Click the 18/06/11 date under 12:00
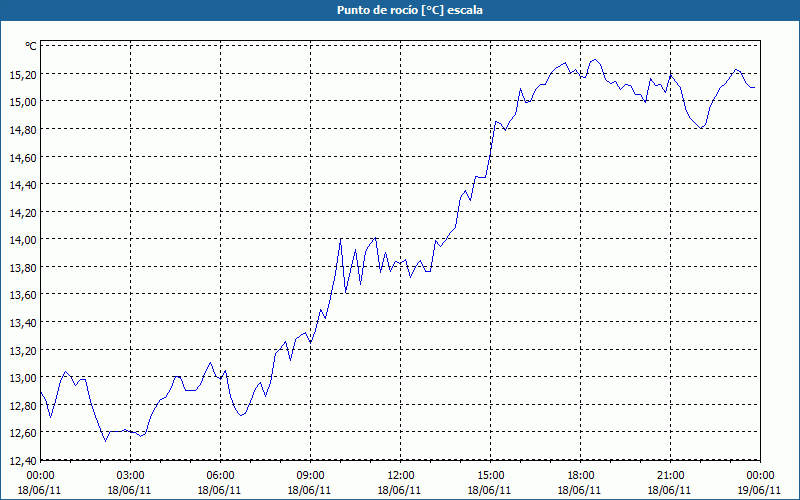The image size is (800, 500). [399, 490]
